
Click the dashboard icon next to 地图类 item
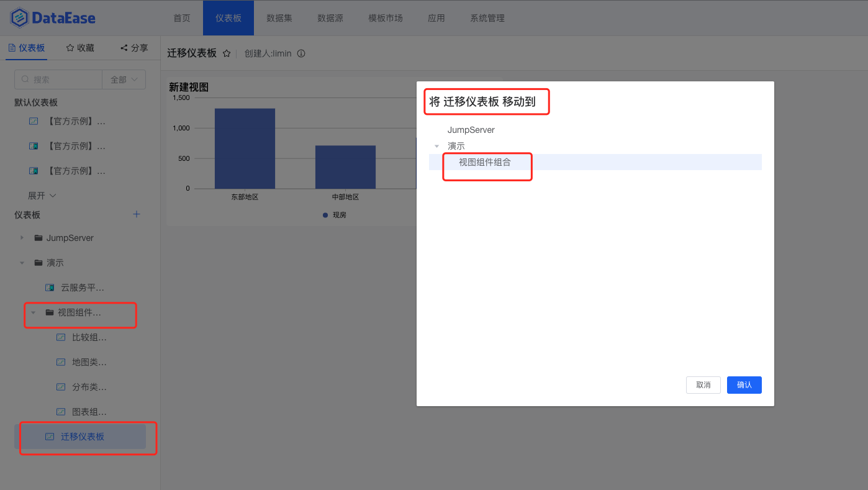point(60,362)
